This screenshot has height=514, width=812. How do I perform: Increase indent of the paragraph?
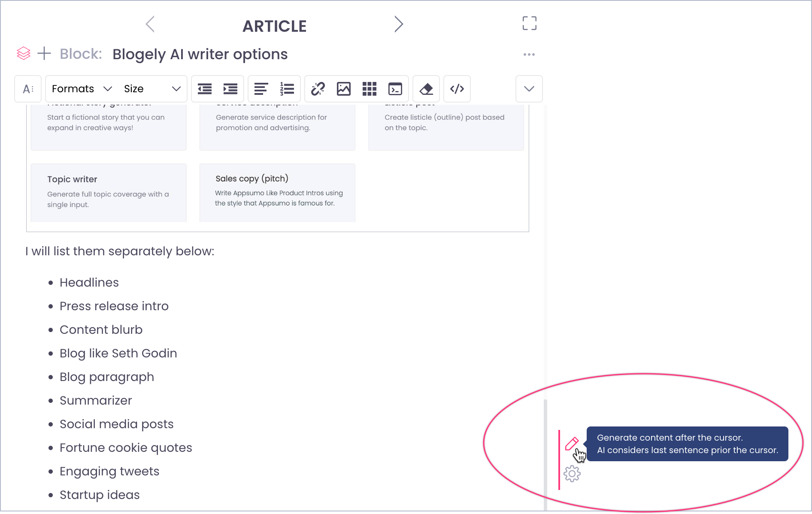[230, 89]
